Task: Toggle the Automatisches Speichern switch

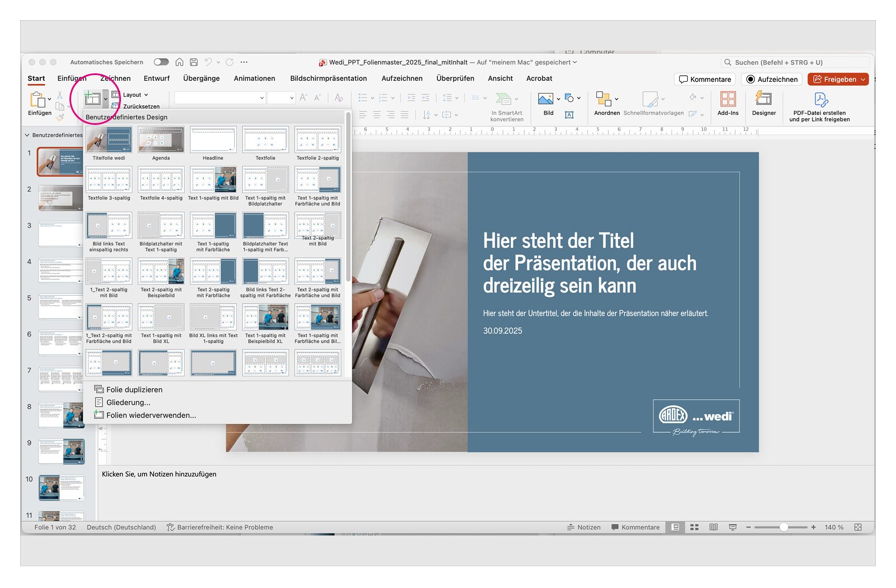Action: (161, 62)
